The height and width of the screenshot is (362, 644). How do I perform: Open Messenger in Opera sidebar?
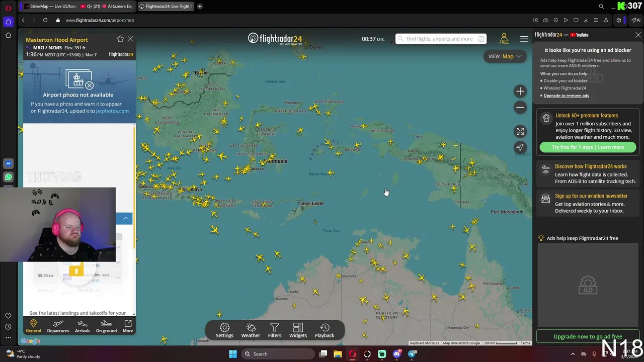pyautogui.click(x=8, y=163)
